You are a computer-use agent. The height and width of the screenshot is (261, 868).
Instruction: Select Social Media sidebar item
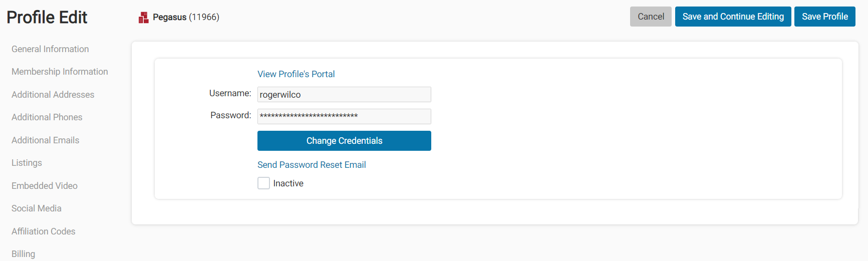pyautogui.click(x=36, y=208)
